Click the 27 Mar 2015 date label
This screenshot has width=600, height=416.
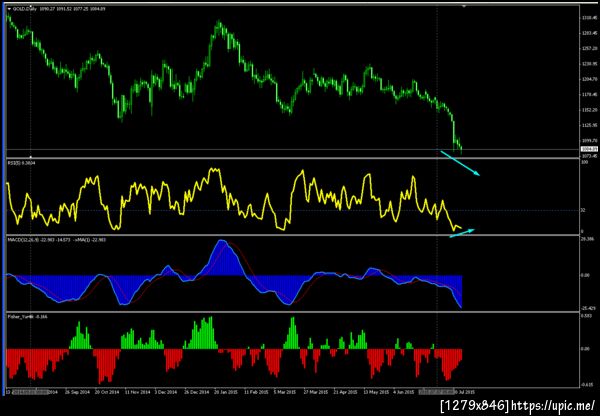click(316, 392)
